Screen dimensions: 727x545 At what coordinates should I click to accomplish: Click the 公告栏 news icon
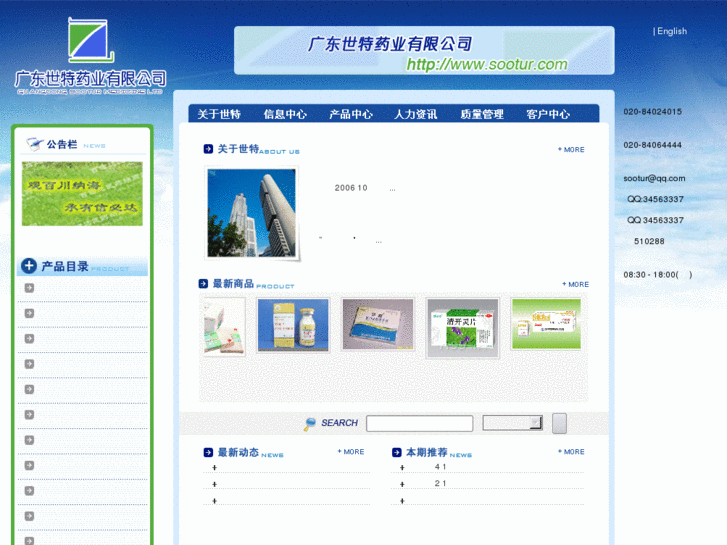[x=34, y=144]
